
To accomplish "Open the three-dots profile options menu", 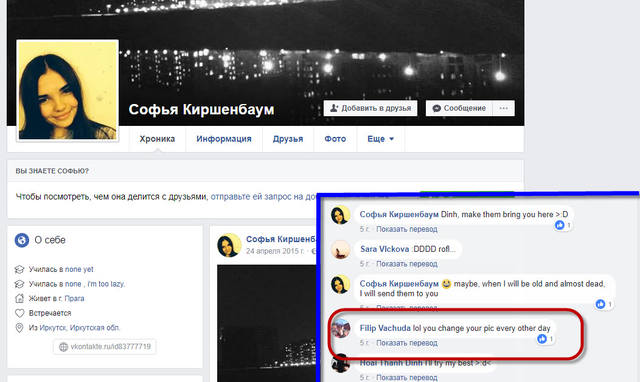I will (504, 108).
